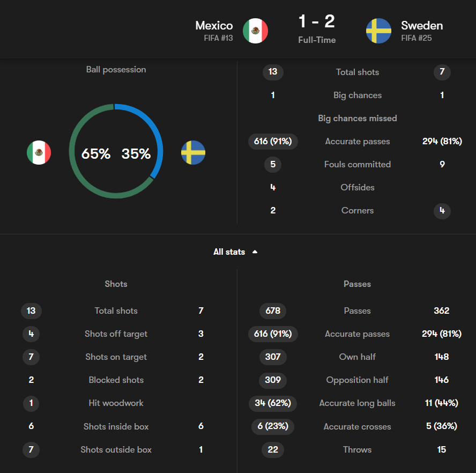Click the 1 - 2 final score
Image resolution: width=476 pixels, height=473 pixels.
[x=317, y=21]
